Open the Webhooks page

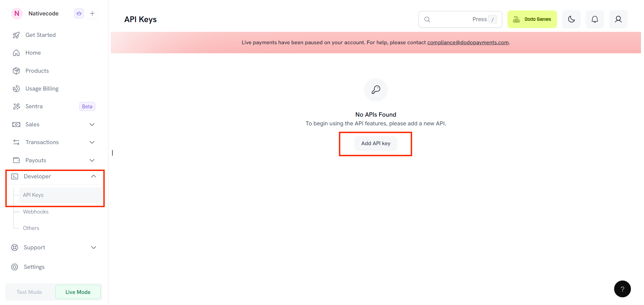(36, 211)
